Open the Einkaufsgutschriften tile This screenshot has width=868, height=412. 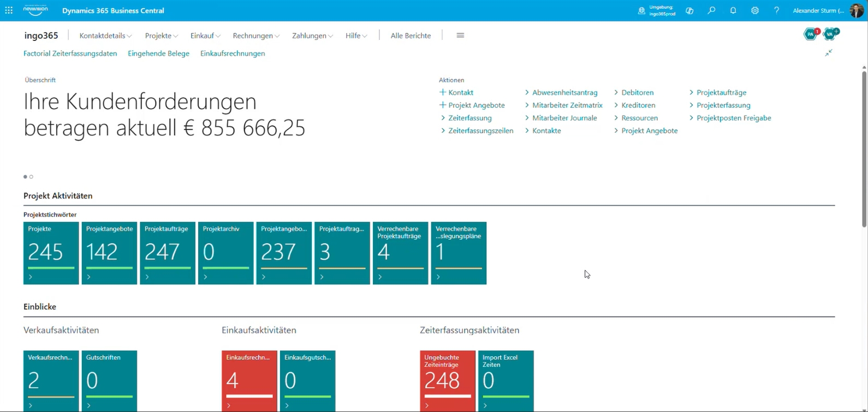click(308, 381)
